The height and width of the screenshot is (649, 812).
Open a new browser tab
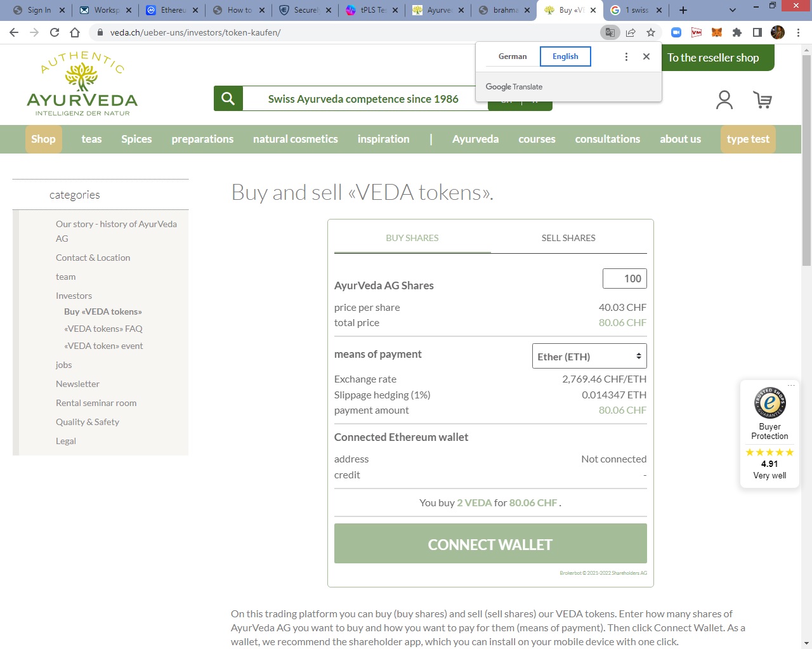tap(683, 10)
